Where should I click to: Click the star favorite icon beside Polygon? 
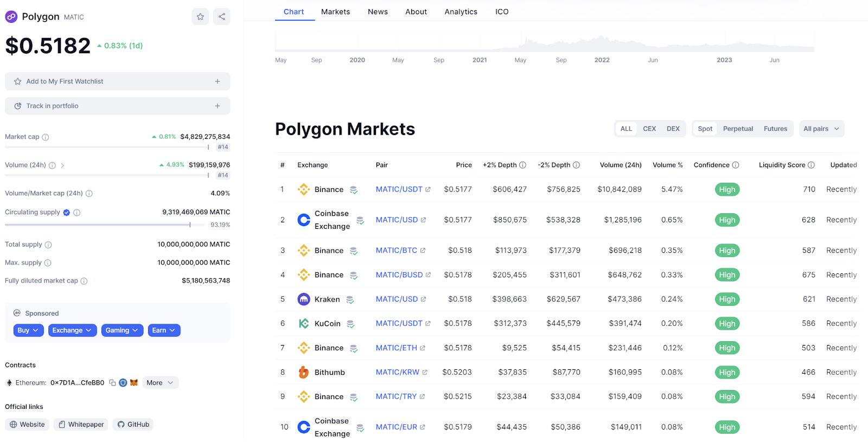click(200, 17)
